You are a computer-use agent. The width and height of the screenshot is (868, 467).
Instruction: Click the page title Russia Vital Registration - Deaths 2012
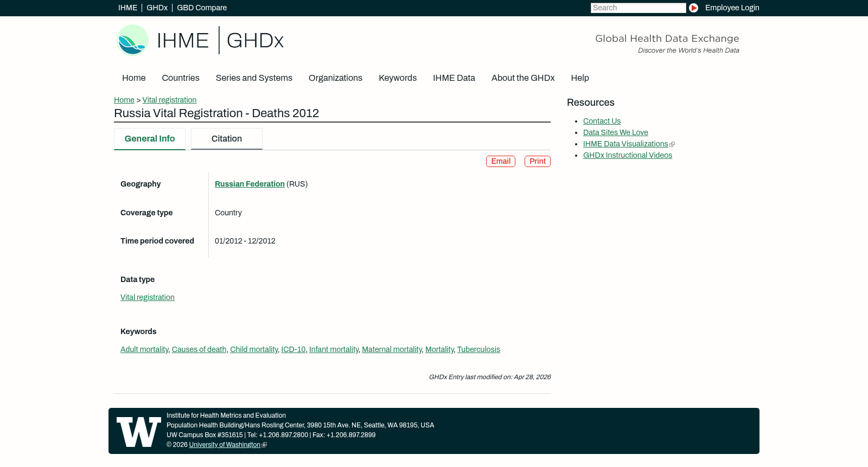(x=216, y=113)
